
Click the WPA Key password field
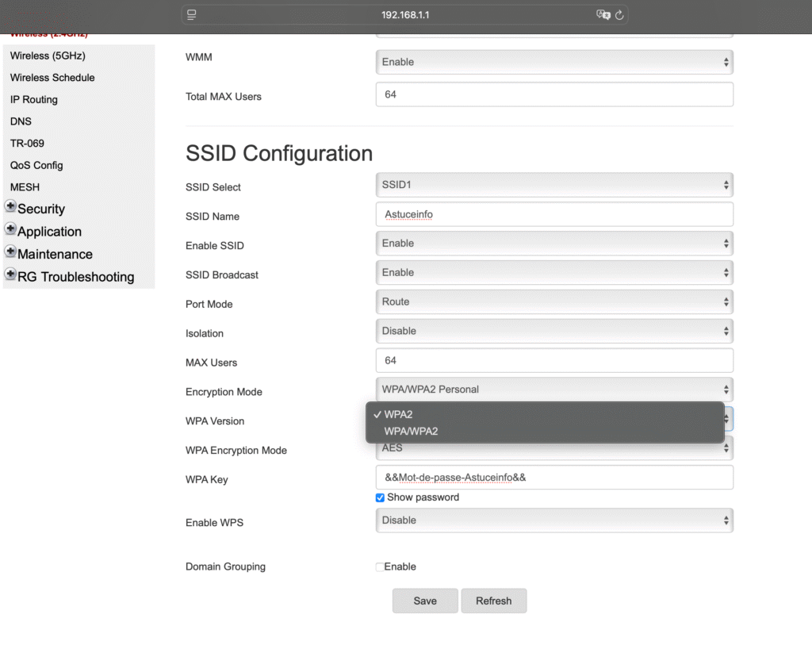click(554, 478)
